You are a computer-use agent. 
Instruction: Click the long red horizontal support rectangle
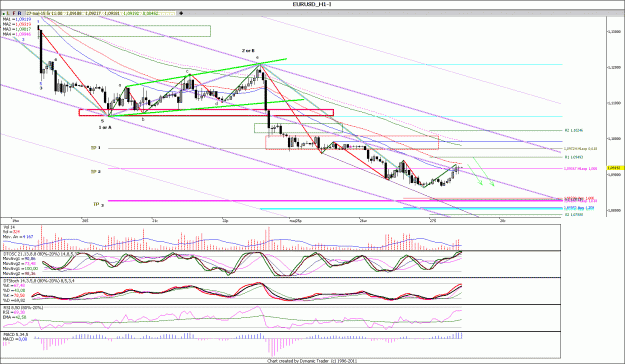pos(206,112)
